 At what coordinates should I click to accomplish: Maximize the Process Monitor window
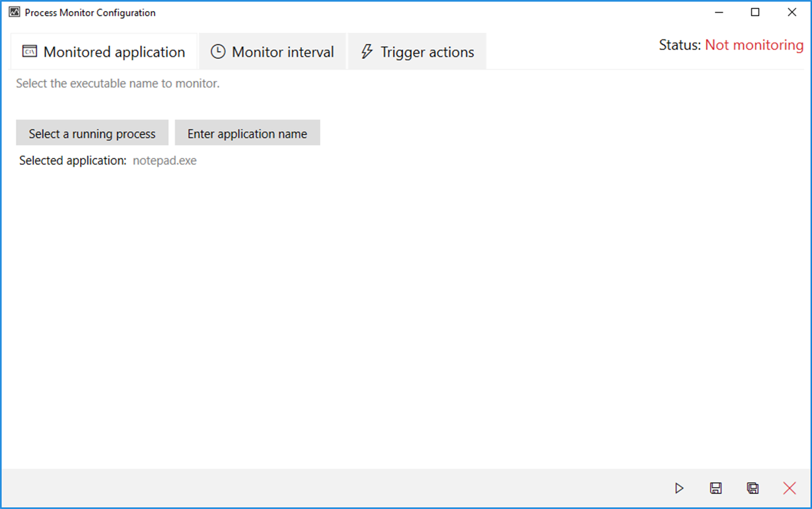pos(755,12)
